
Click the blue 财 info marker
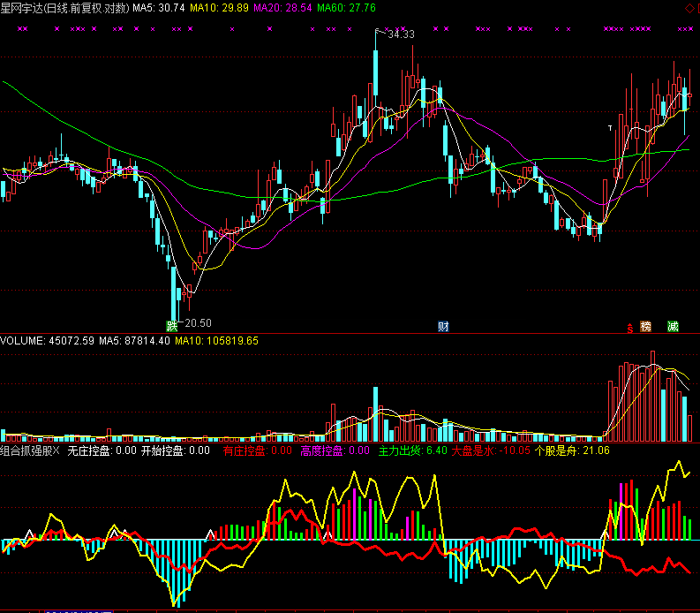pyautogui.click(x=443, y=326)
